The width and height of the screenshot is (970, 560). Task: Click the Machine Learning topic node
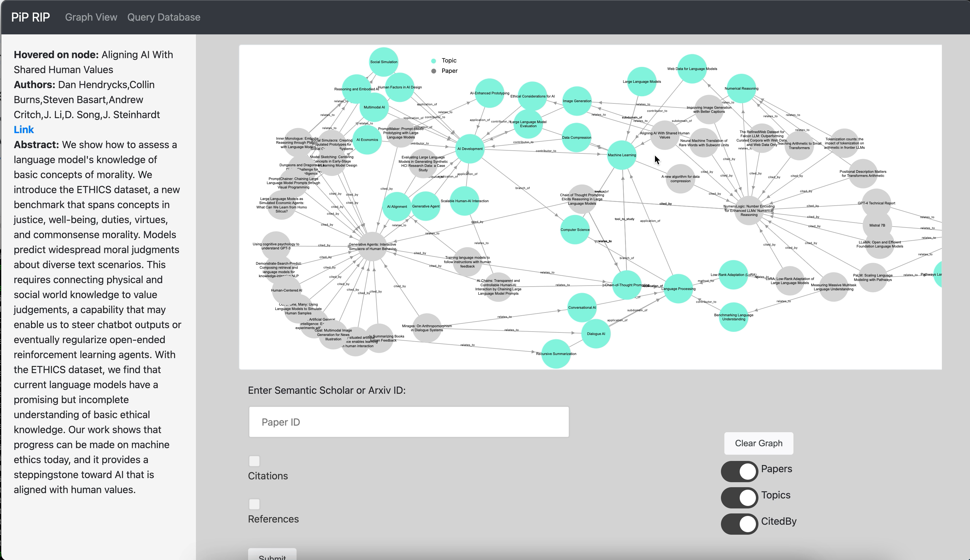(x=622, y=155)
